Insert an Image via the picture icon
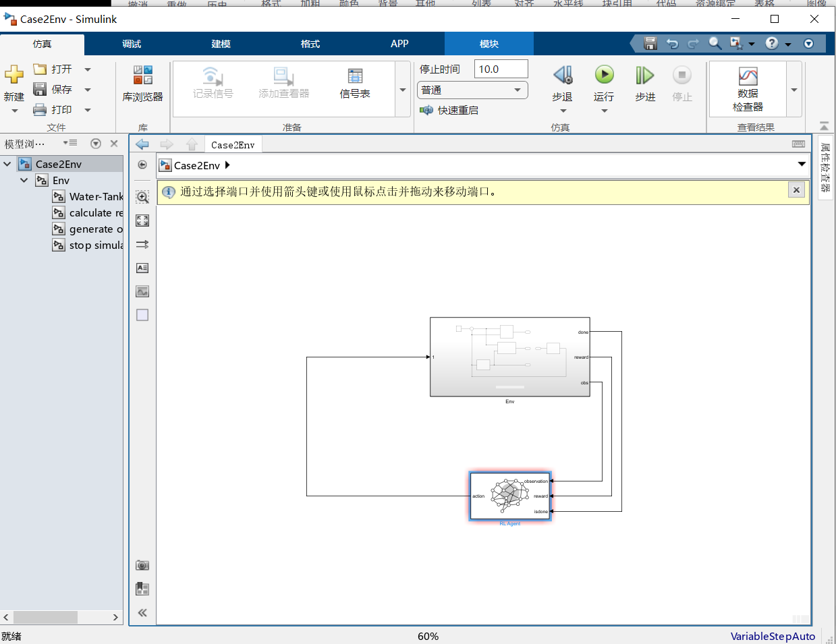 coord(142,291)
